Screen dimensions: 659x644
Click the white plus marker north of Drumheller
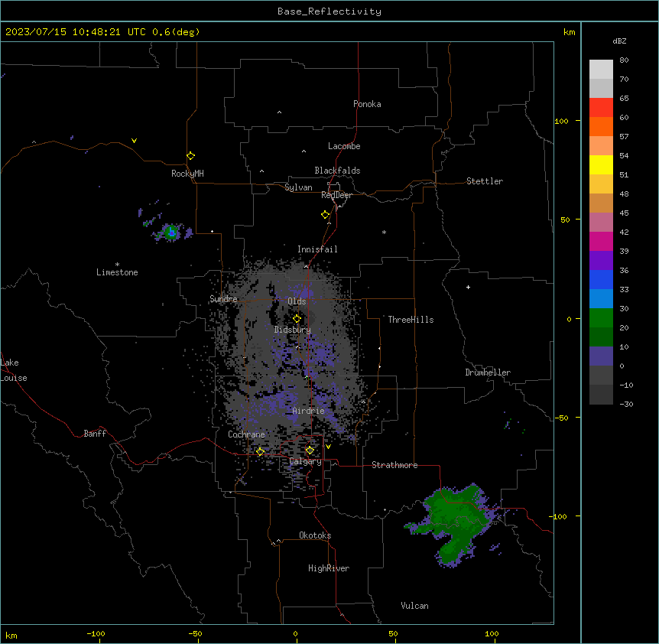(x=468, y=287)
